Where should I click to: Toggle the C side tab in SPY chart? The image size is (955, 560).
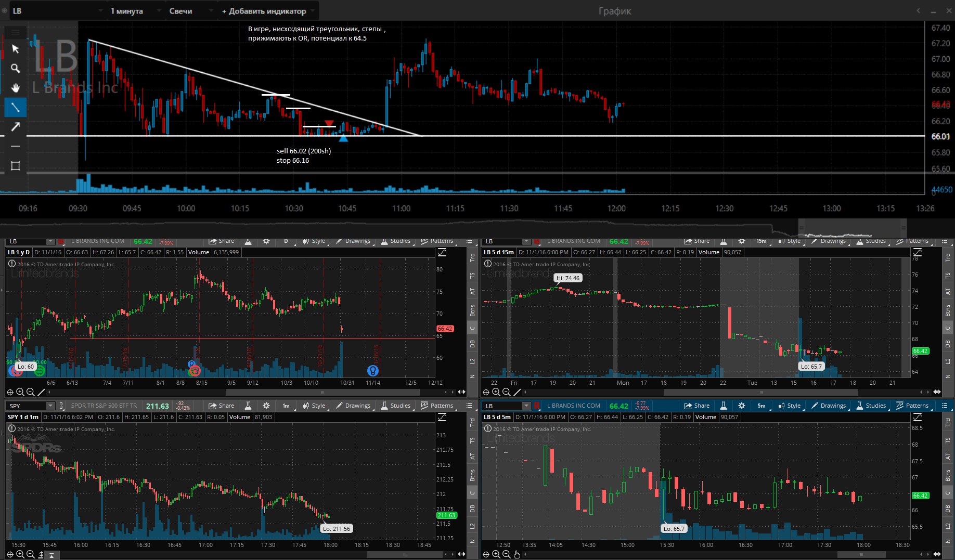(x=472, y=492)
